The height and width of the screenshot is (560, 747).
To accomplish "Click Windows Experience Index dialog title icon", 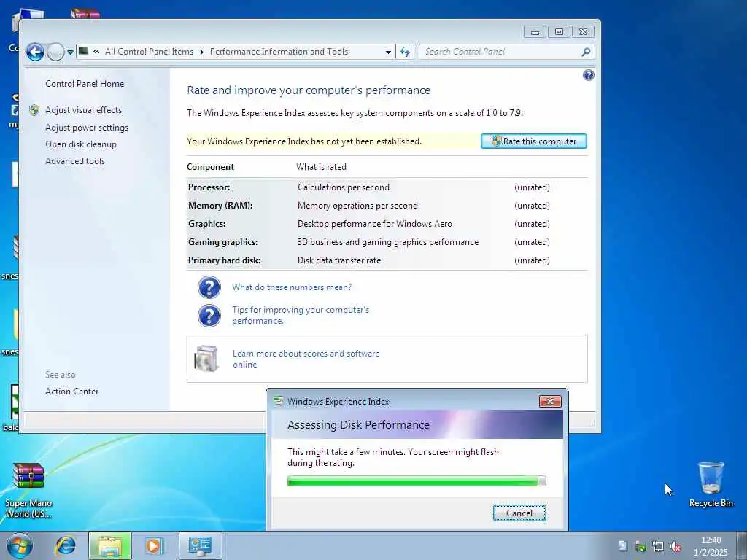I will click(x=278, y=402).
